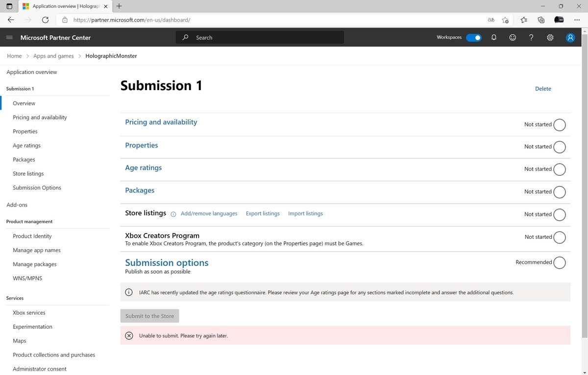The width and height of the screenshot is (588, 375).
Task: Open Properties section link
Action: 141,145
